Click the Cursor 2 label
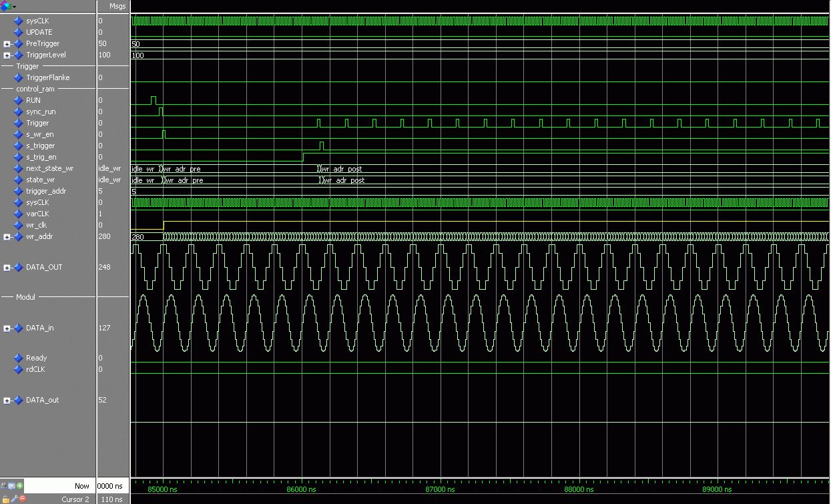831x504 pixels. (75, 499)
